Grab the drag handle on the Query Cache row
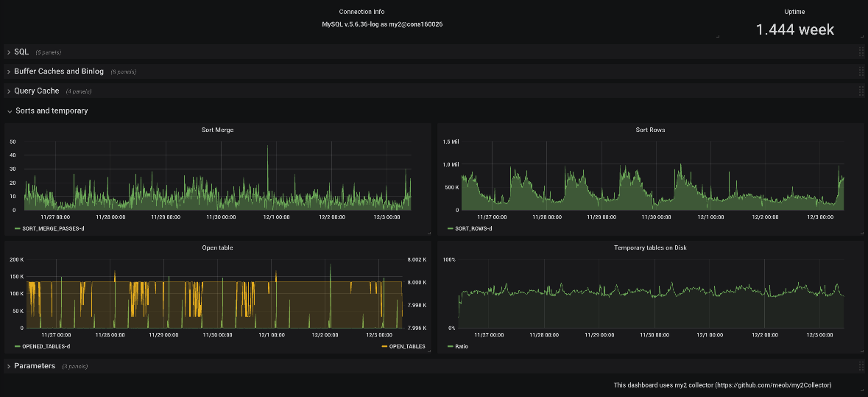868x397 pixels. (x=861, y=91)
